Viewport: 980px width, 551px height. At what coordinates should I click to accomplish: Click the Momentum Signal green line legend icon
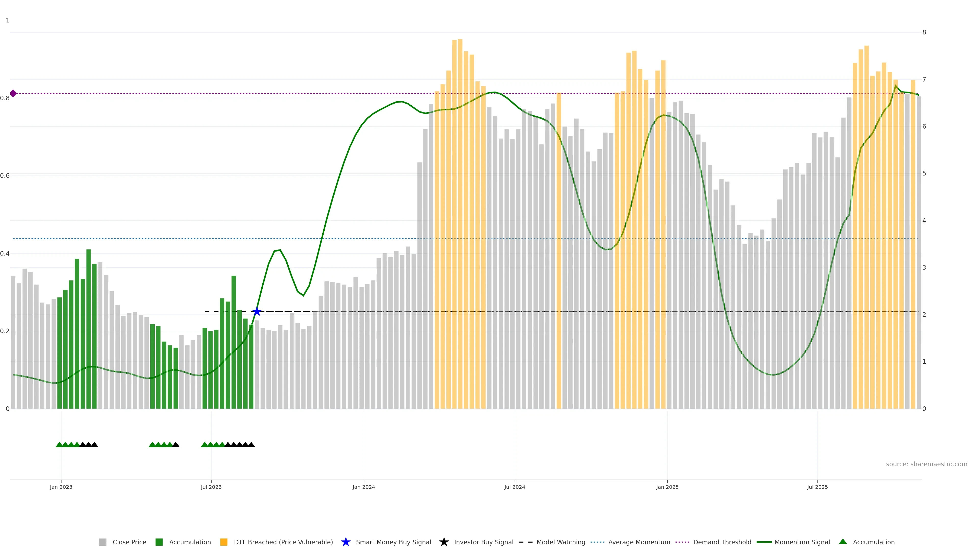coord(764,542)
